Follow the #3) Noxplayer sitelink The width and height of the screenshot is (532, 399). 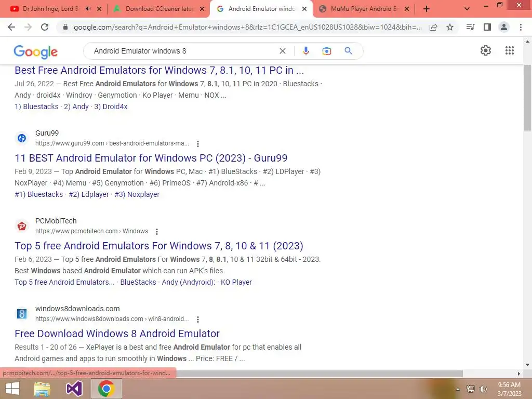tap(137, 194)
